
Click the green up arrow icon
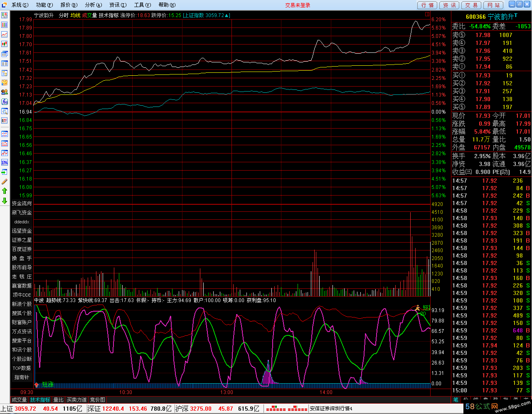(5, 191)
